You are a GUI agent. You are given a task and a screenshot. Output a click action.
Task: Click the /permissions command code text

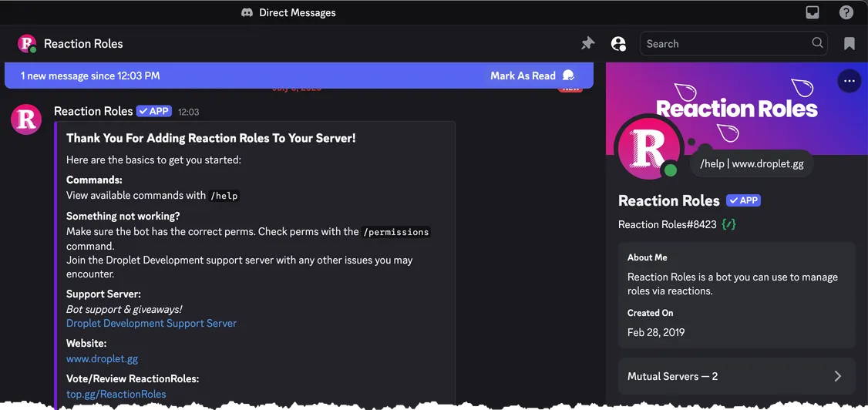coord(395,232)
